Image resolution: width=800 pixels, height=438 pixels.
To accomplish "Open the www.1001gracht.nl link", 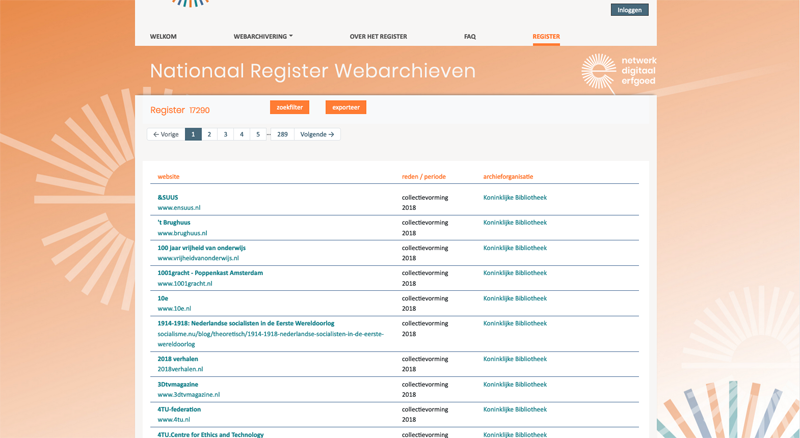I will click(185, 284).
